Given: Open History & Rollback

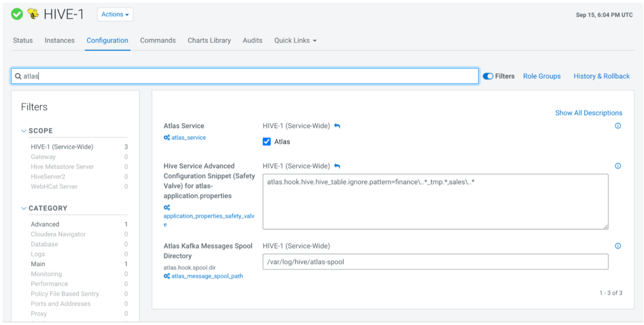Looking at the screenshot, I should click(x=602, y=76).
